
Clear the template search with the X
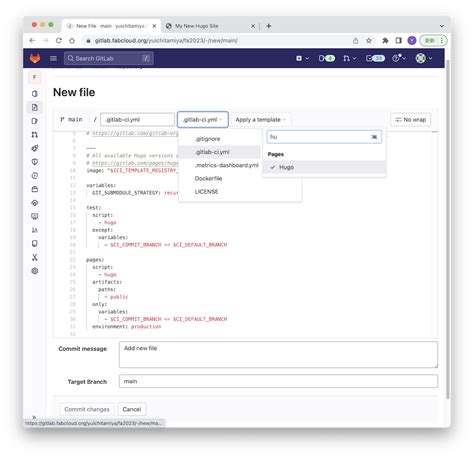click(374, 137)
